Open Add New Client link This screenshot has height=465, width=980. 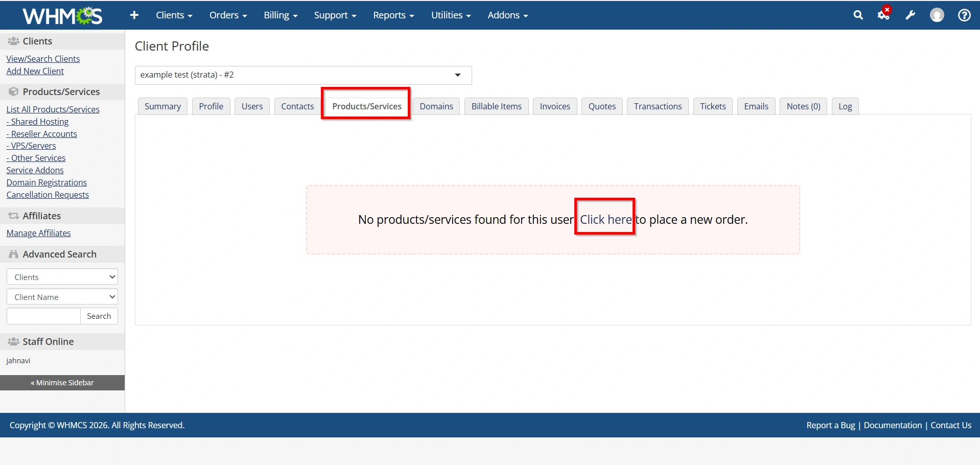35,71
